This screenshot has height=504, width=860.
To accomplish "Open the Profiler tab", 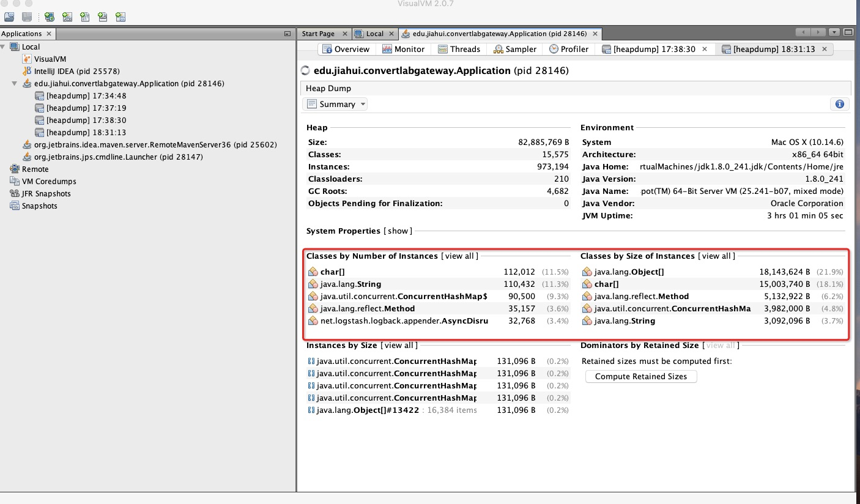I will pyautogui.click(x=569, y=49).
